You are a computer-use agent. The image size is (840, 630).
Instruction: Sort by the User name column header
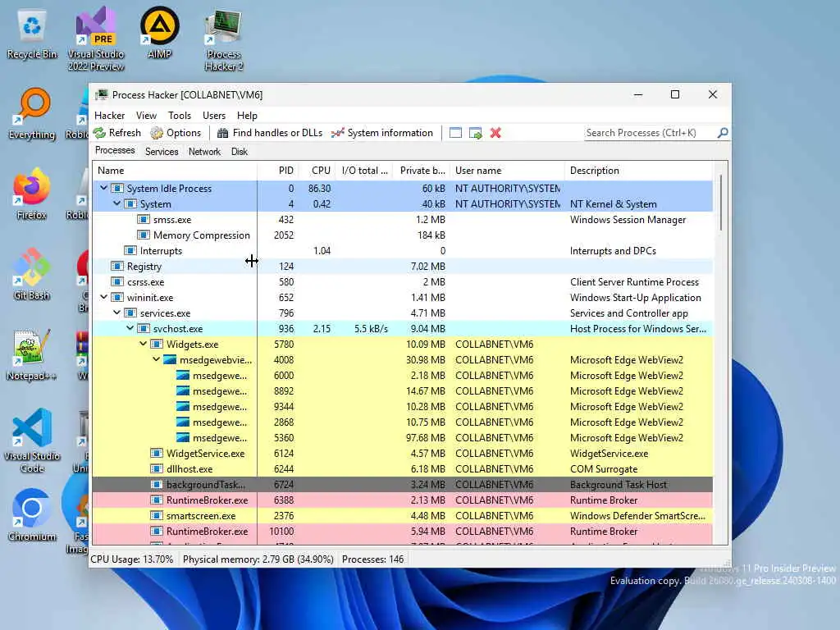[x=507, y=171]
